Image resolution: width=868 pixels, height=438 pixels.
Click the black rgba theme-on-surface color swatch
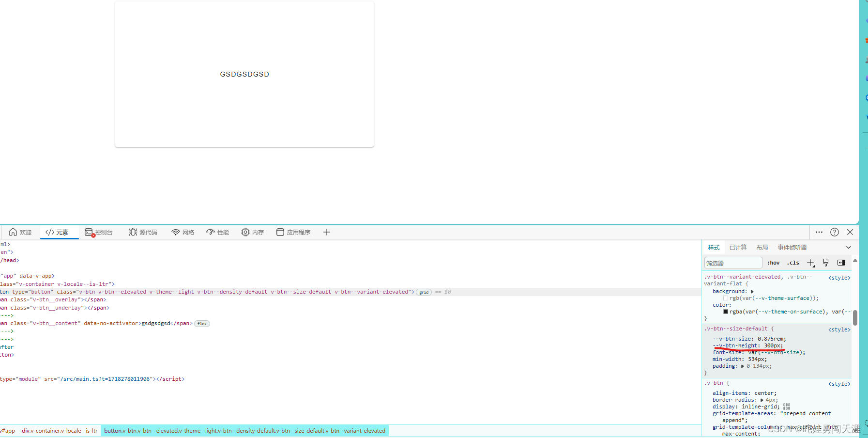(726, 312)
